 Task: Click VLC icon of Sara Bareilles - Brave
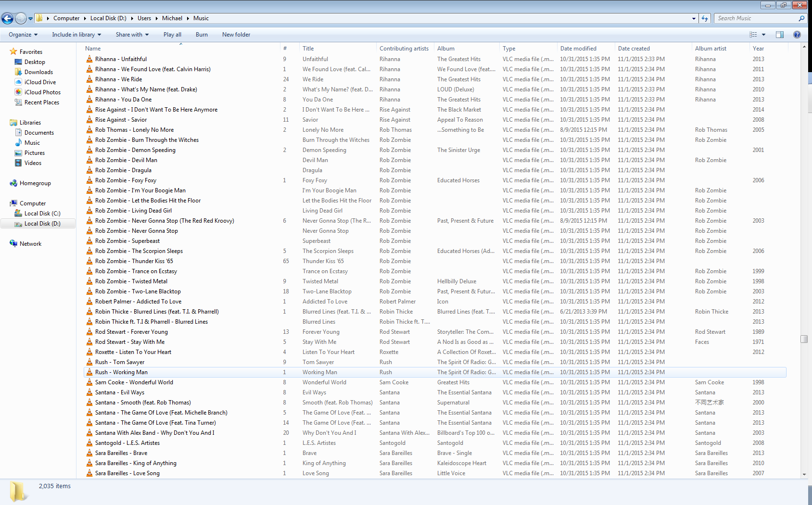click(89, 453)
